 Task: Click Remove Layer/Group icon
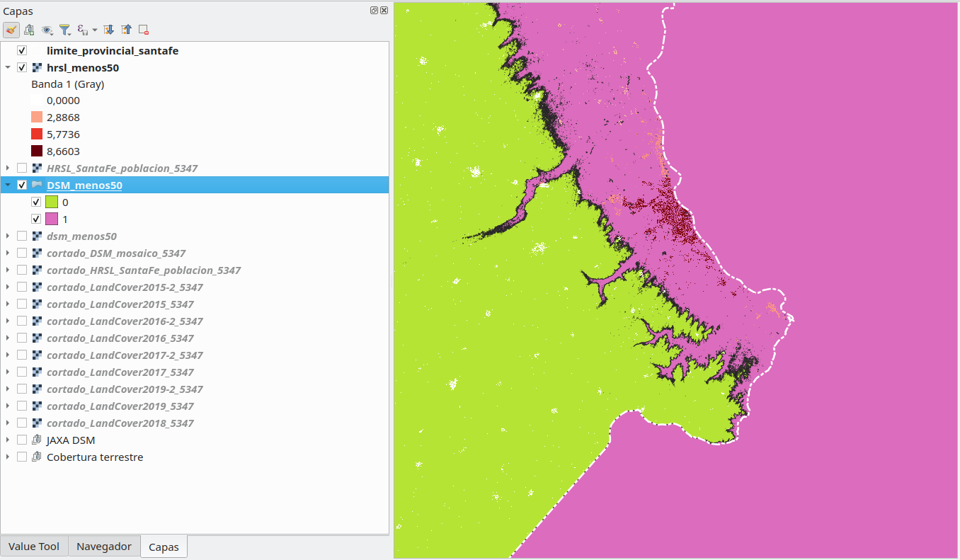(x=144, y=30)
